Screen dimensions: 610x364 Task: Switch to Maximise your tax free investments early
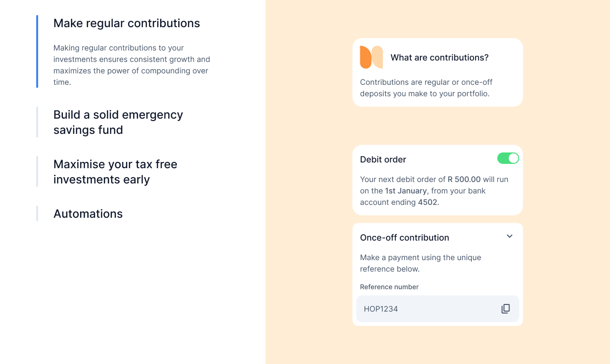click(x=115, y=172)
